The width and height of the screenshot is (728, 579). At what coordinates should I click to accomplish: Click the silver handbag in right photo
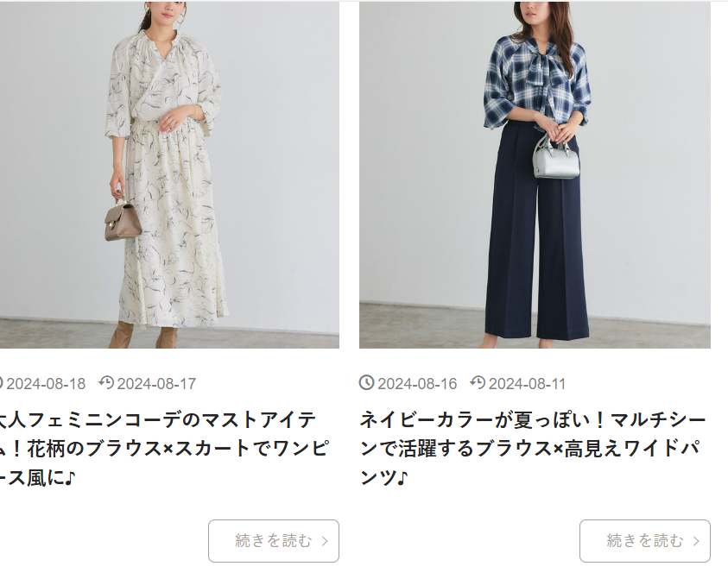[x=556, y=158]
